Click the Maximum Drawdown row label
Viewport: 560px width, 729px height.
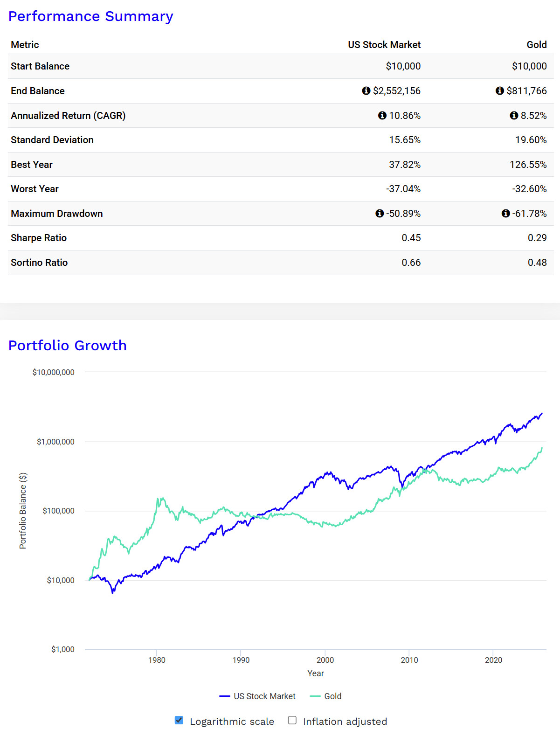point(57,214)
